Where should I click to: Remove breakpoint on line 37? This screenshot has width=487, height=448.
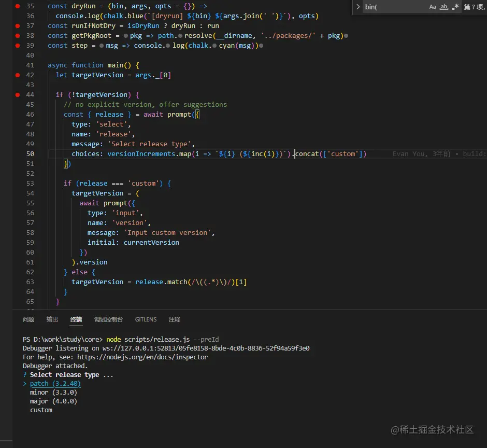(18, 26)
